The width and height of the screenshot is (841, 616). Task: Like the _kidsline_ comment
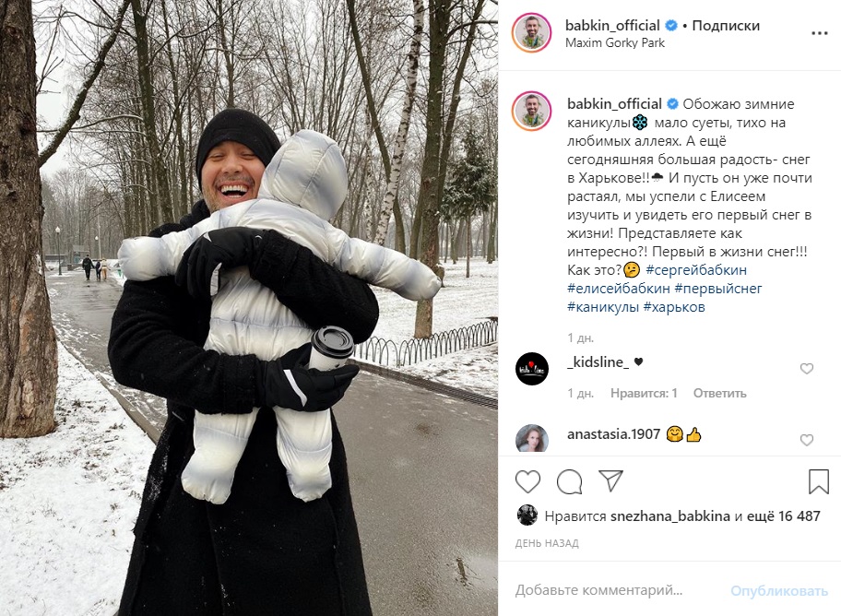[x=807, y=369]
